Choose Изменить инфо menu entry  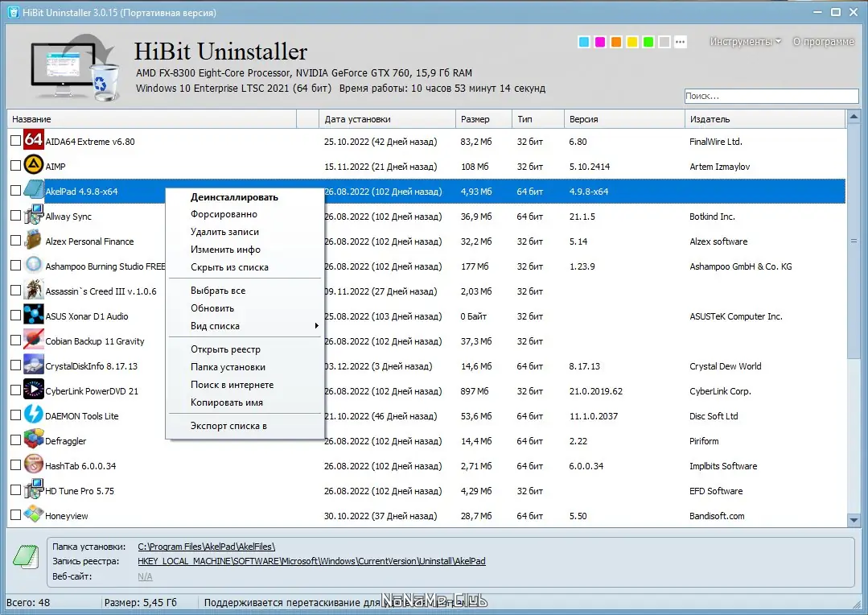(x=245, y=250)
